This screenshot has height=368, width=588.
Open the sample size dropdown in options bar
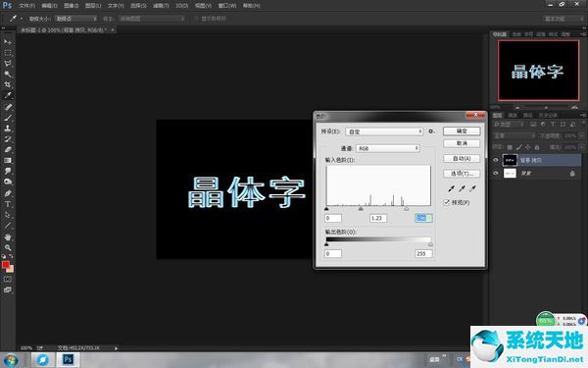[76, 19]
